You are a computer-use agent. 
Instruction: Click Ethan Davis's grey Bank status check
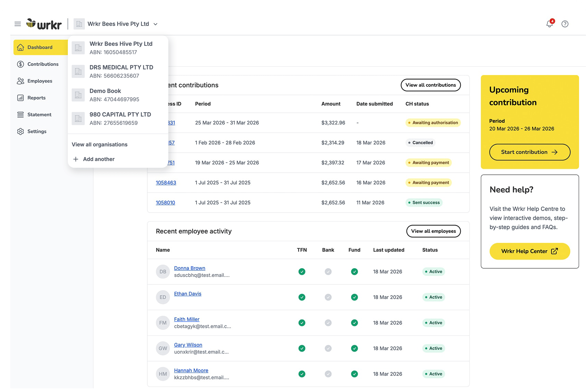(x=328, y=297)
